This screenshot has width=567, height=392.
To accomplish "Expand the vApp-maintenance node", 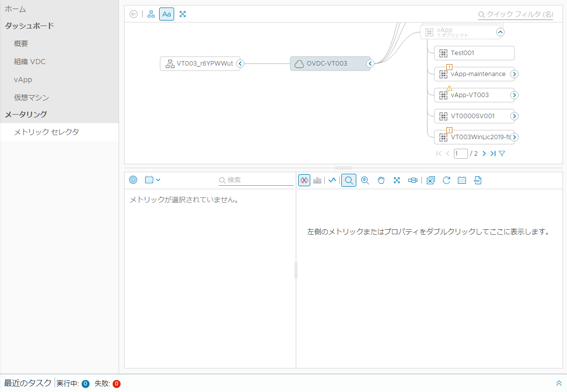I will coord(514,74).
